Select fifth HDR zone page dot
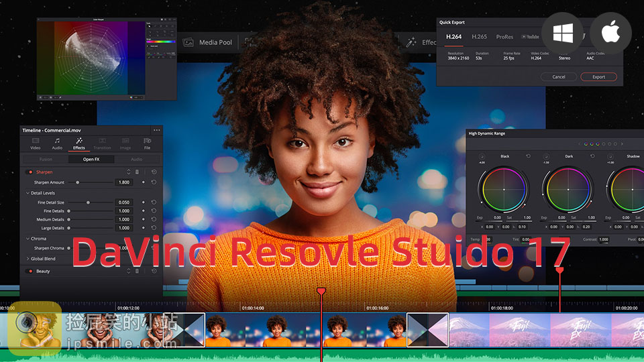This screenshot has height=362, width=644. tap(610, 144)
